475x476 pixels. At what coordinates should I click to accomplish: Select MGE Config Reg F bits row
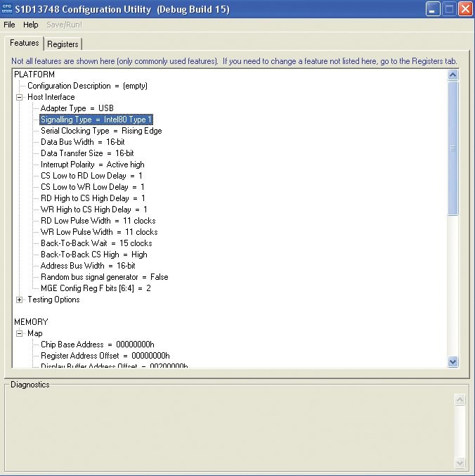coord(96,288)
